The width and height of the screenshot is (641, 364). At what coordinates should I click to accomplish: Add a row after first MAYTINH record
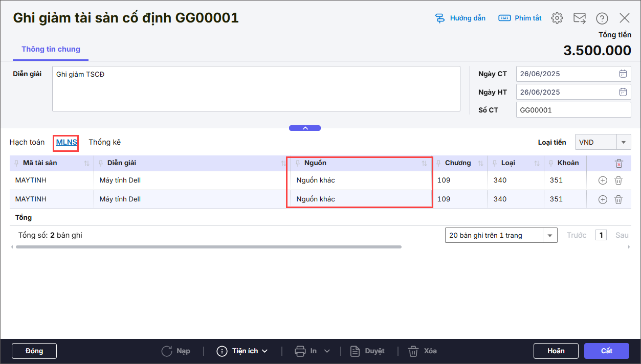[603, 180]
